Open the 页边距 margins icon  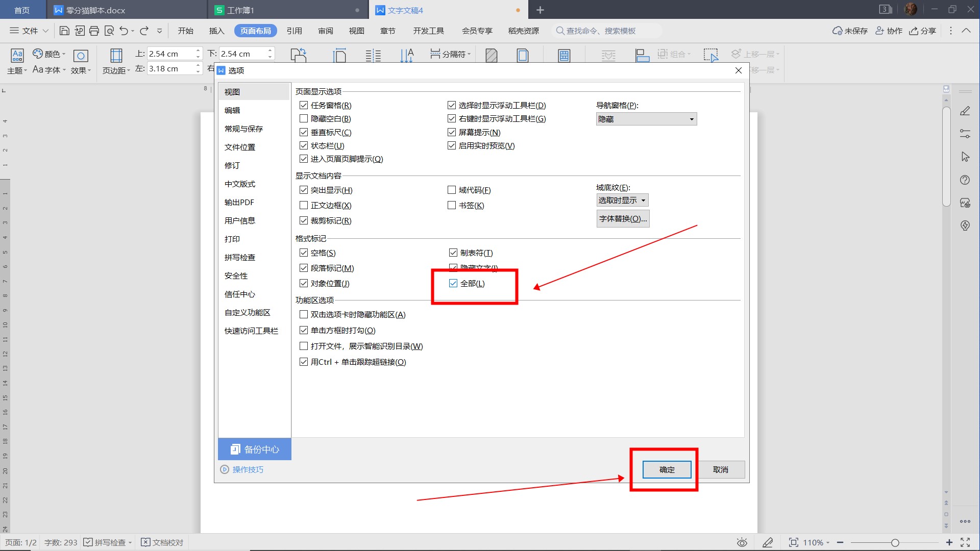116,56
